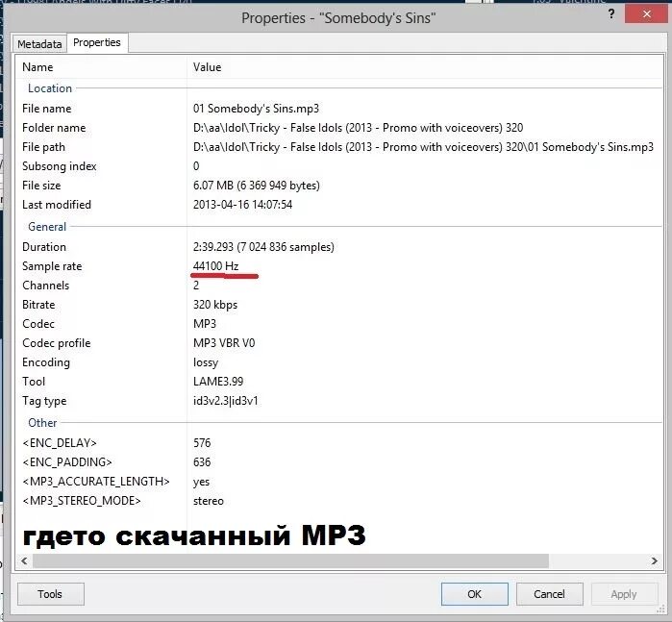
Task: Select the Encoding row label
Action: [46, 362]
